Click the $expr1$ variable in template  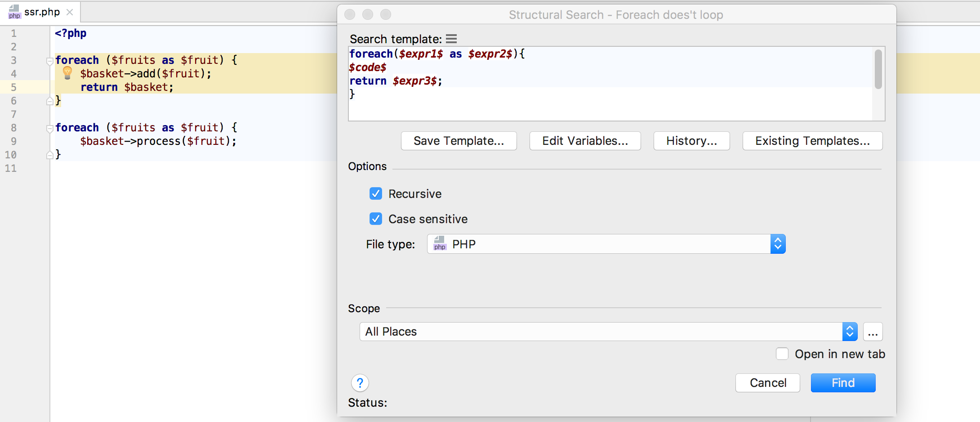click(421, 54)
